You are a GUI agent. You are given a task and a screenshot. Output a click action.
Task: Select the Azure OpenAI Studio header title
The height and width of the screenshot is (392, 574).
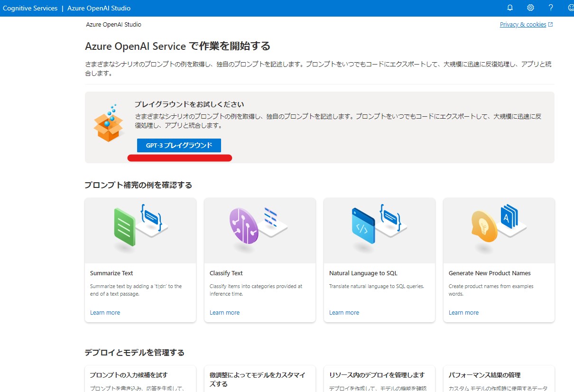[x=99, y=8]
